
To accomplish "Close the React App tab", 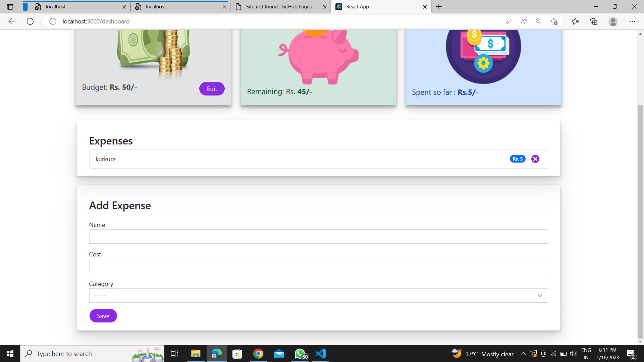I will 425,7.
